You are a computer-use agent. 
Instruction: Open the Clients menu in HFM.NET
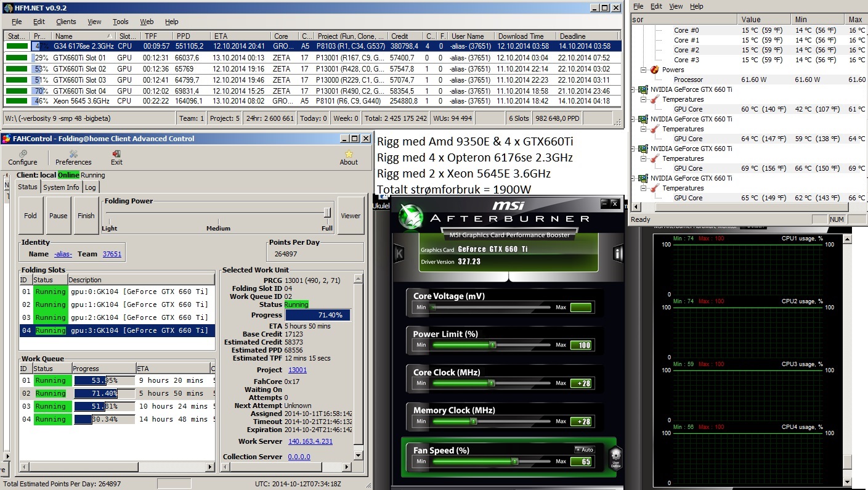click(x=66, y=22)
